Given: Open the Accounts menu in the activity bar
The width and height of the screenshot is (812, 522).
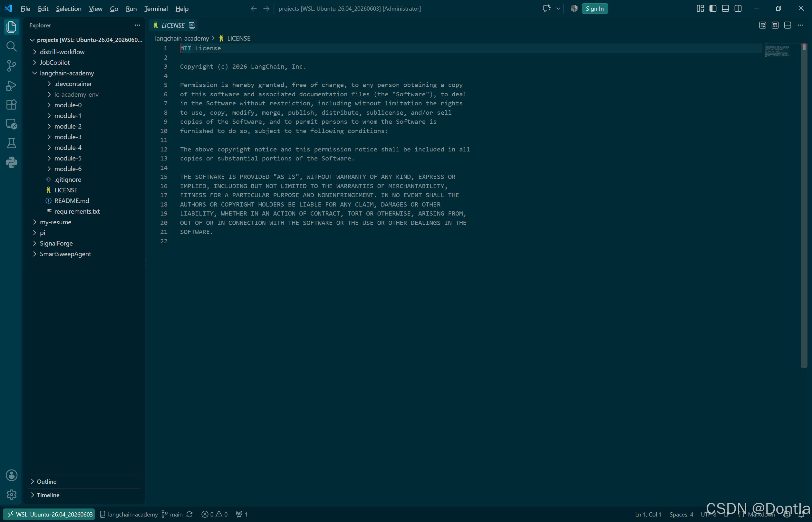Looking at the screenshot, I should click(12, 475).
